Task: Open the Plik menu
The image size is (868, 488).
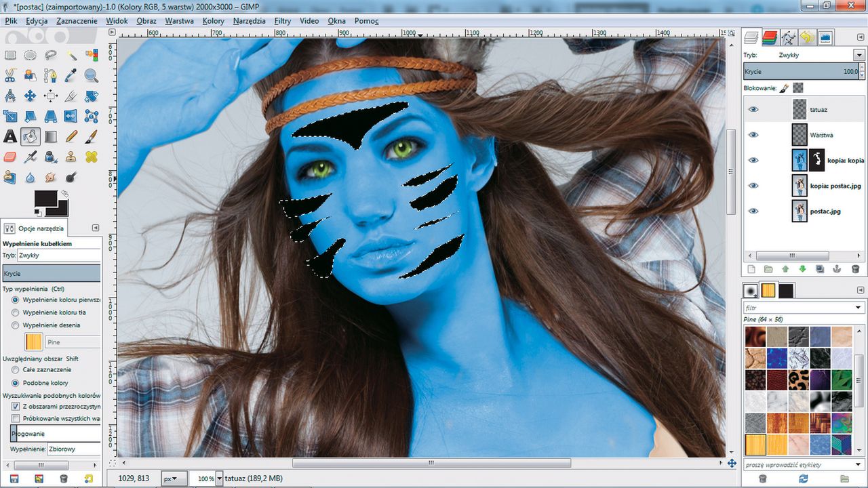Action: click(11, 21)
